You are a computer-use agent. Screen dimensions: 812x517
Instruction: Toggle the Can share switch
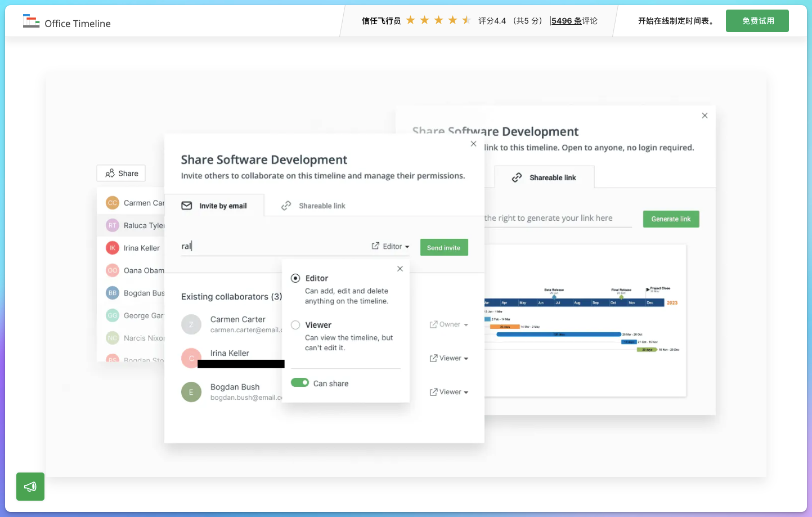[300, 383]
